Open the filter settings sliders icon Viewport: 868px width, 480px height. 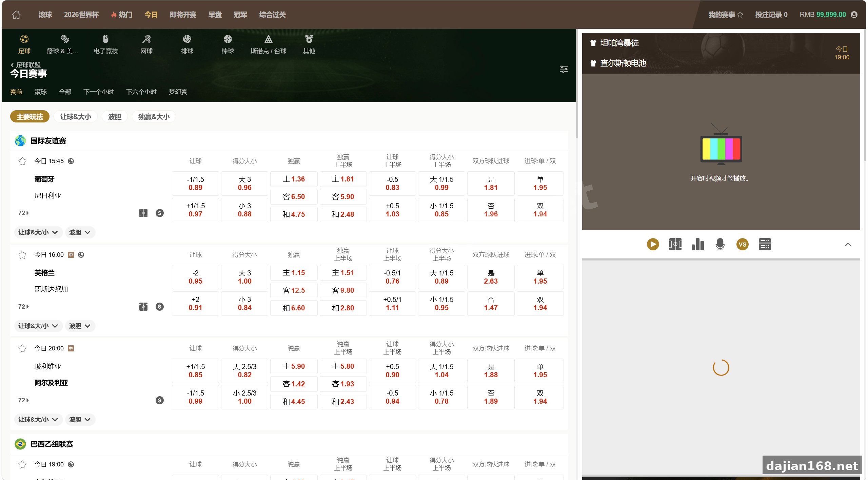564,69
